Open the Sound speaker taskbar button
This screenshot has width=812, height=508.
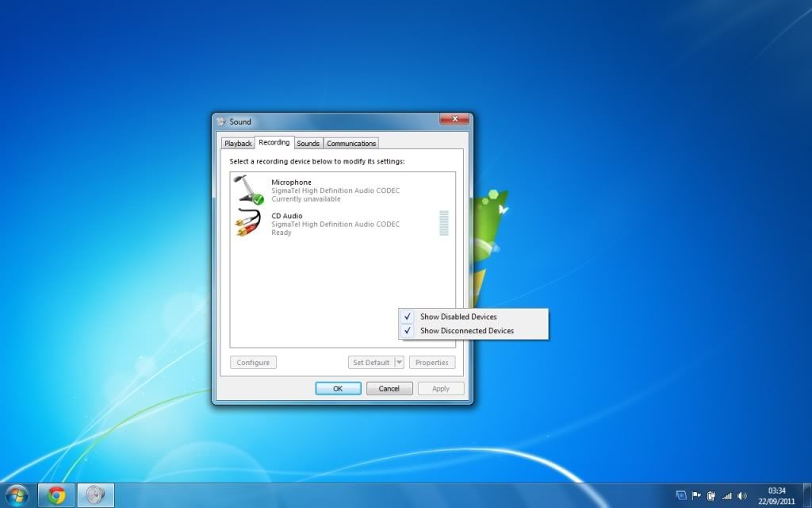pos(95,495)
